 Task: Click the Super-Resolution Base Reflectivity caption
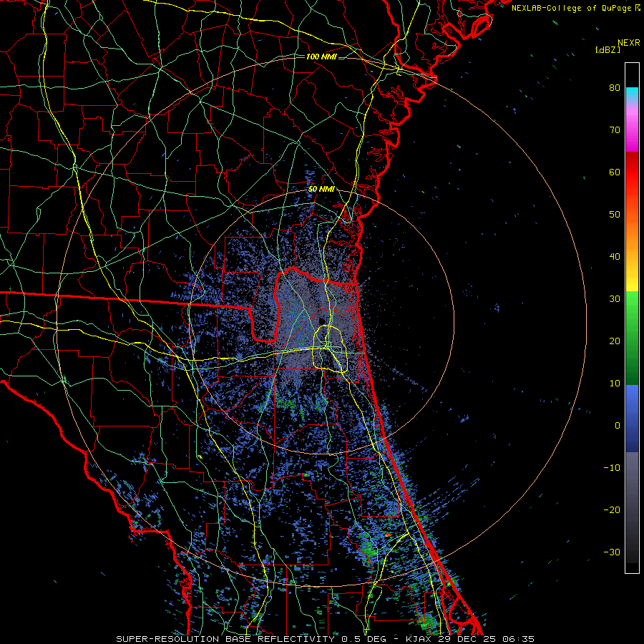(325, 639)
